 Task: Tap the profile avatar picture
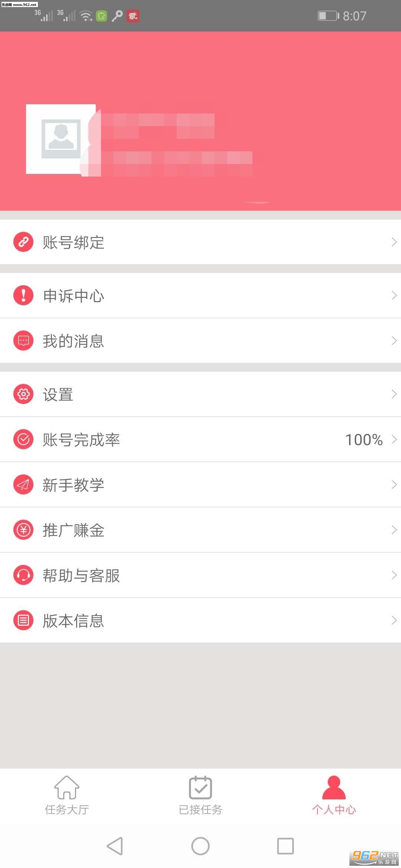pos(61,139)
